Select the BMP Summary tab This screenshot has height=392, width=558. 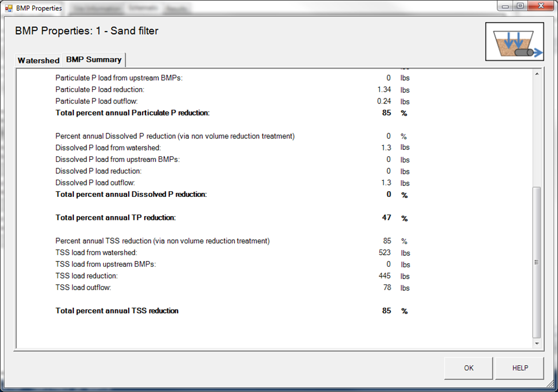(94, 60)
